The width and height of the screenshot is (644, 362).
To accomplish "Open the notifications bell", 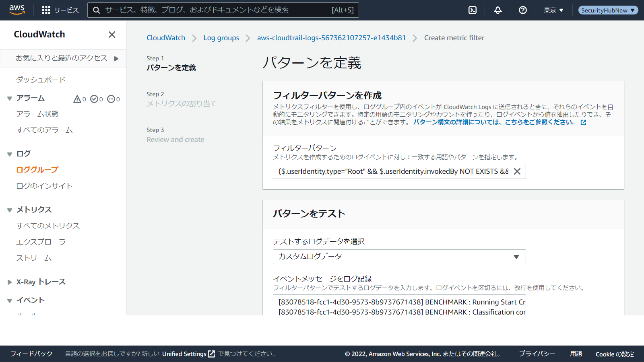I will 498,10.
